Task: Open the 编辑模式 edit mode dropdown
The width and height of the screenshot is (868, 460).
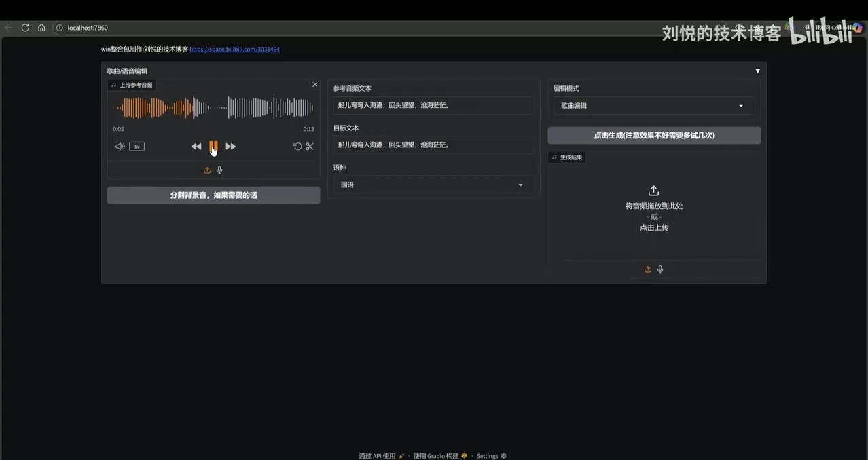Action: [653, 106]
